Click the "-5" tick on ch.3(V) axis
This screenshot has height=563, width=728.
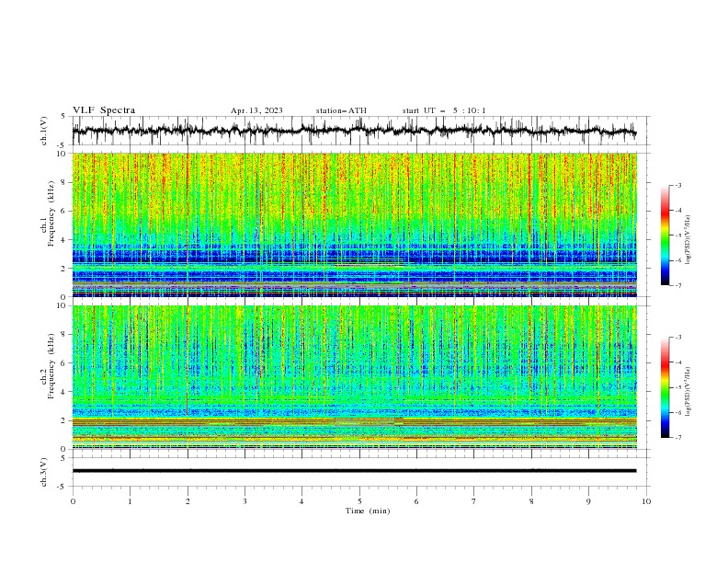click(63, 487)
